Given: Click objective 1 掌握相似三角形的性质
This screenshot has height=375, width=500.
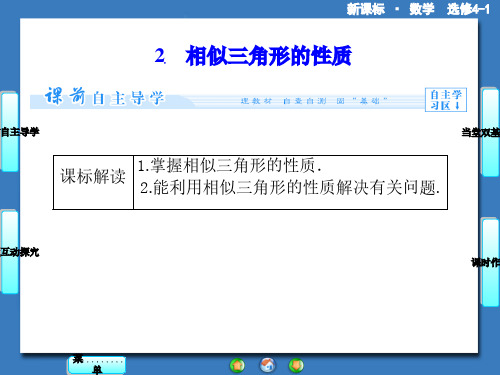Looking at the screenshot, I should click(x=230, y=165).
